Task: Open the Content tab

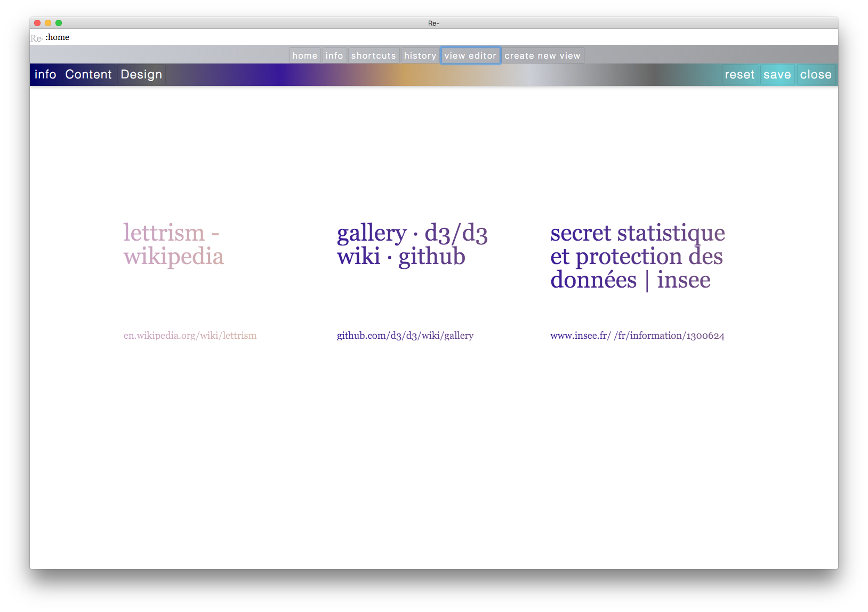Action: click(89, 75)
